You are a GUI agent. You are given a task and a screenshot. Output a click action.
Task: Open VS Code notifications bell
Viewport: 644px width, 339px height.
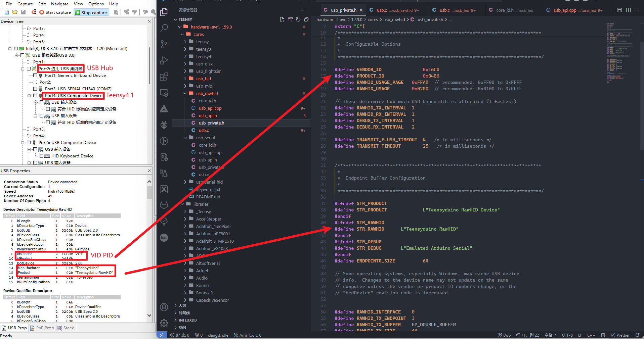[x=638, y=335]
